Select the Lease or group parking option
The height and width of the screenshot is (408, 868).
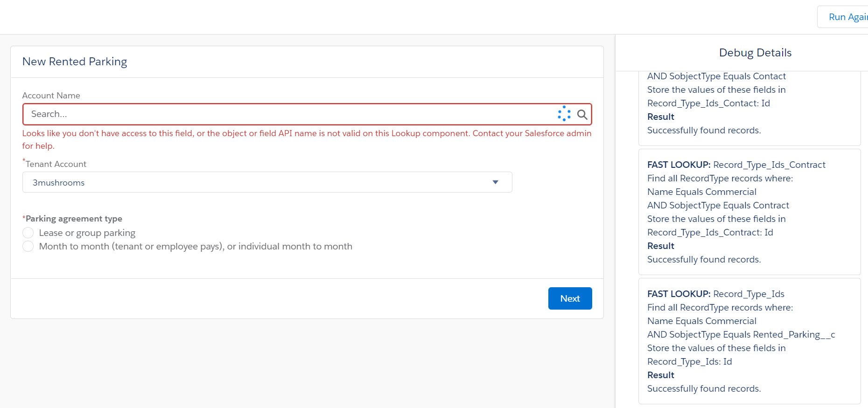pos(28,233)
